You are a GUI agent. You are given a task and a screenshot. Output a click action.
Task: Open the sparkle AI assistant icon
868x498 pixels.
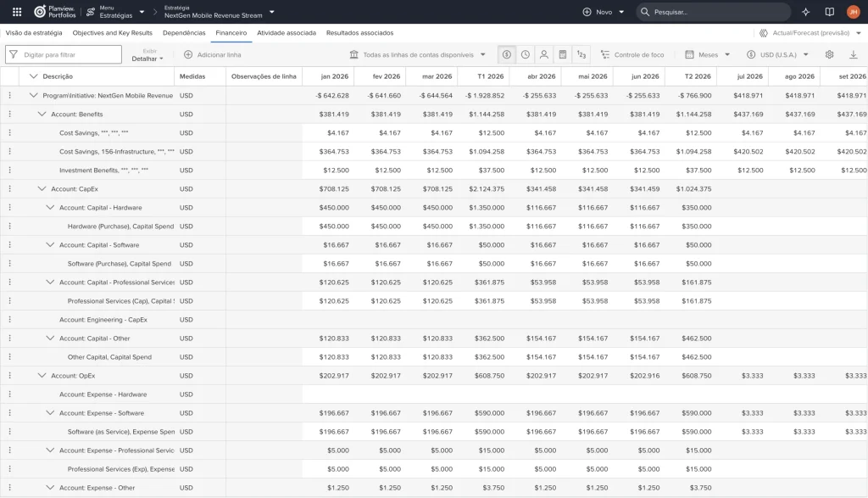click(x=805, y=12)
